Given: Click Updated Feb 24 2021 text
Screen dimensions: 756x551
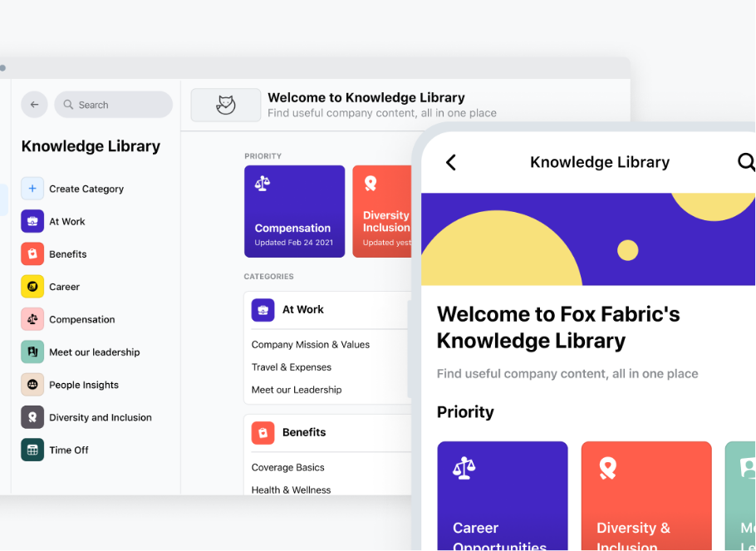Looking at the screenshot, I should [293, 243].
